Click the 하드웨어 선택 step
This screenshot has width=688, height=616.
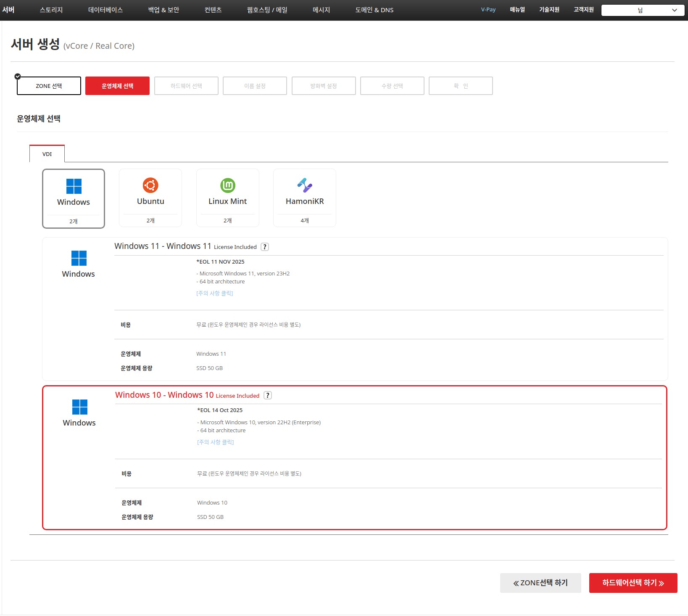[x=186, y=86]
